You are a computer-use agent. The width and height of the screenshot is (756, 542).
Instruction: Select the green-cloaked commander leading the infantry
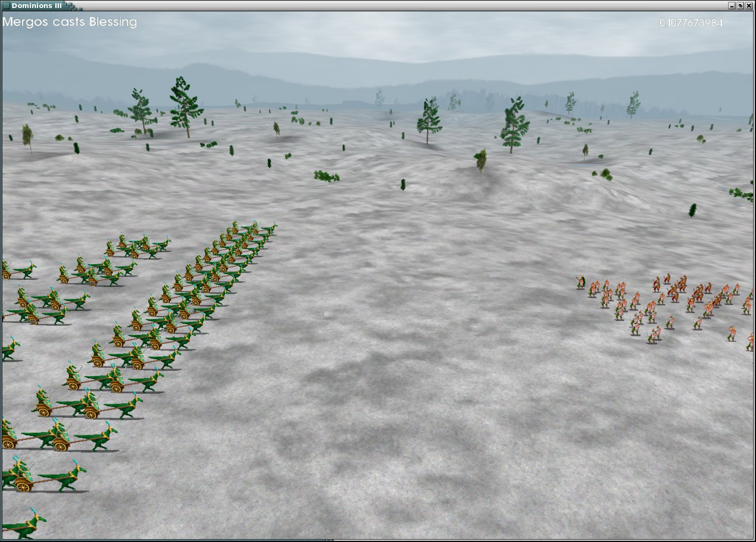click(581, 282)
